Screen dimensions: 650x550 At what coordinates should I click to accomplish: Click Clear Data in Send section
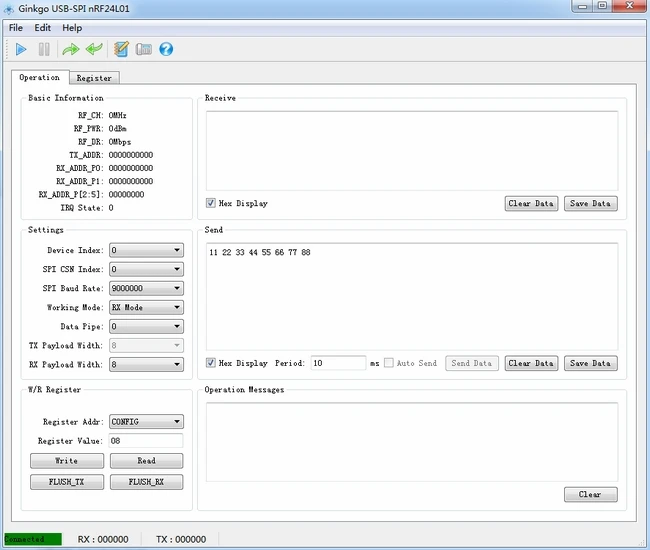[531, 363]
